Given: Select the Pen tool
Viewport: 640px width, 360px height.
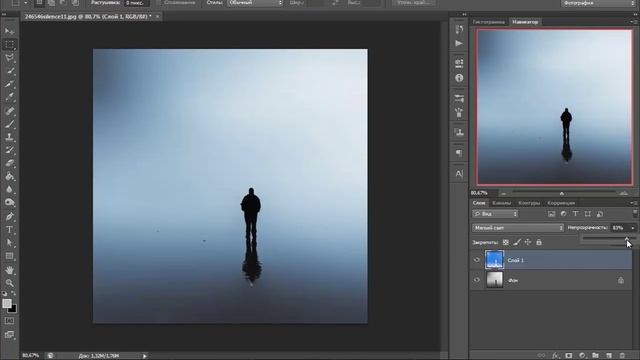Looking at the screenshot, I should 9,216.
